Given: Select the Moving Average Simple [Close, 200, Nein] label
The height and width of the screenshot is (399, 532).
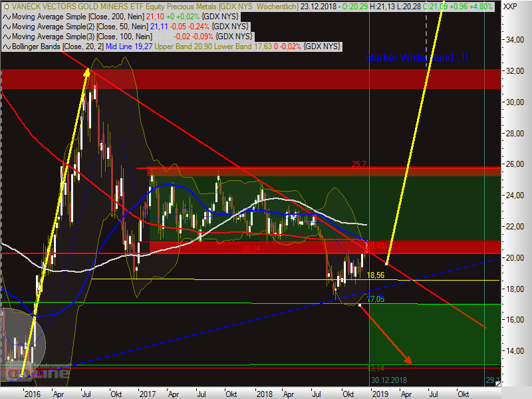Looking at the screenshot, I should point(78,17).
